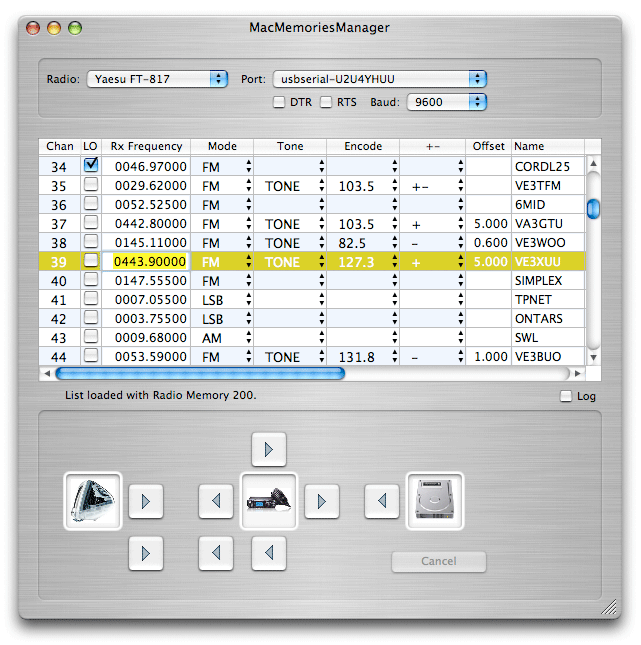Click the right arrow above the radio icon
Viewport: 641px width, 645px height.
[269, 449]
